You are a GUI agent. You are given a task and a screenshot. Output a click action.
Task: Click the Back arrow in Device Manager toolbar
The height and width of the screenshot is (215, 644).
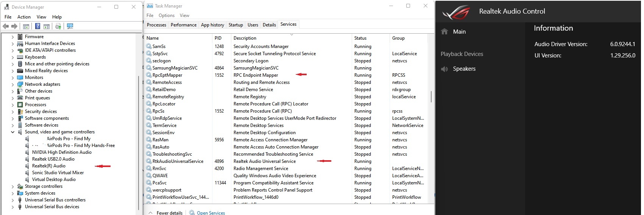(6, 26)
